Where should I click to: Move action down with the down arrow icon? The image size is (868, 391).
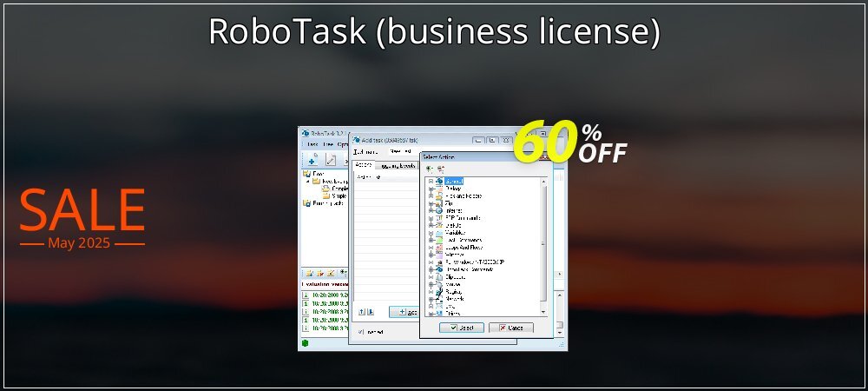click(x=371, y=312)
